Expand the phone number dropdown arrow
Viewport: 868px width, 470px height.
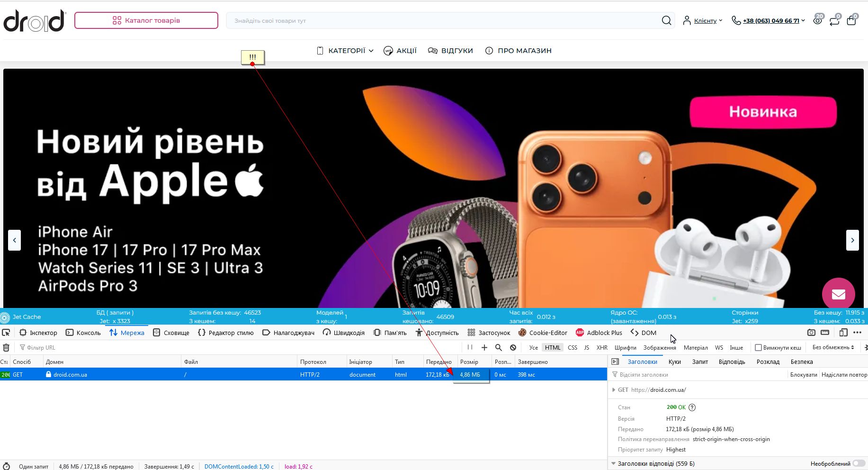[x=803, y=20]
